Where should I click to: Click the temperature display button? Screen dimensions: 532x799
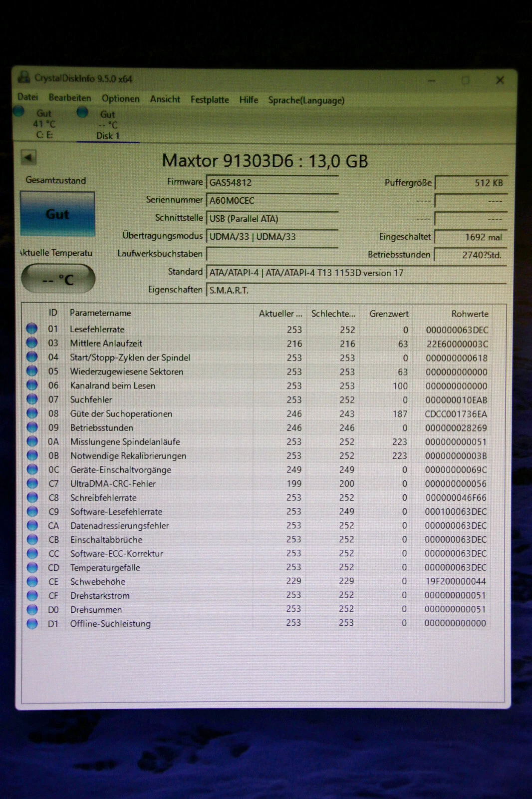[58, 278]
